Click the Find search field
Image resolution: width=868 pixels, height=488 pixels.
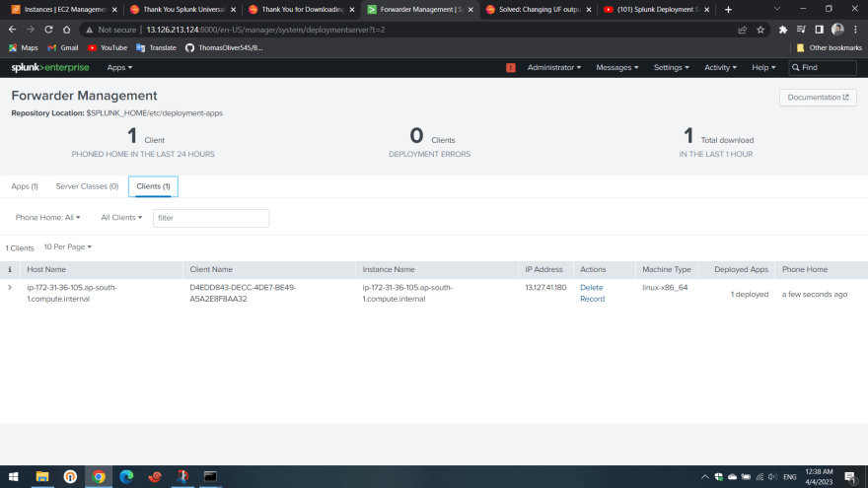[823, 67]
